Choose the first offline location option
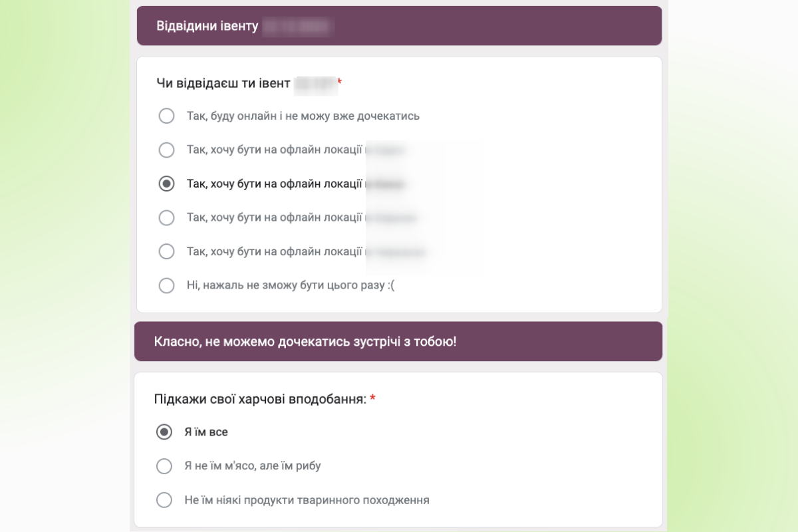The width and height of the screenshot is (798, 532). (166, 150)
